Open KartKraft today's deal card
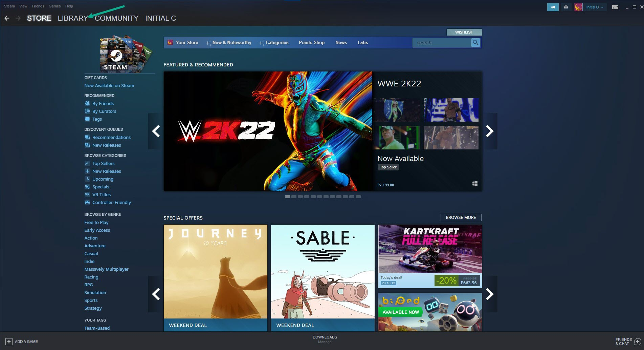This screenshot has width=644, height=350. [430, 256]
